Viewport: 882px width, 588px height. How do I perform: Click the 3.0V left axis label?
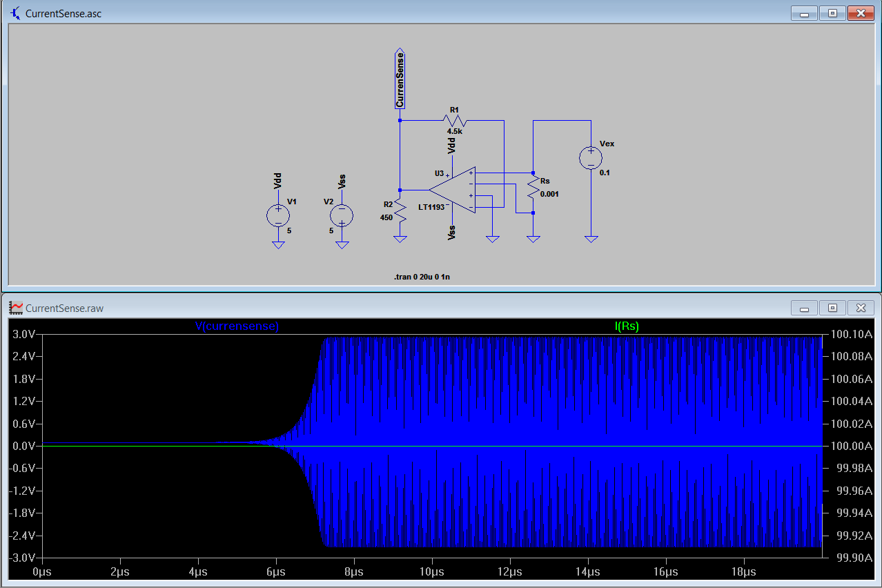coord(23,334)
